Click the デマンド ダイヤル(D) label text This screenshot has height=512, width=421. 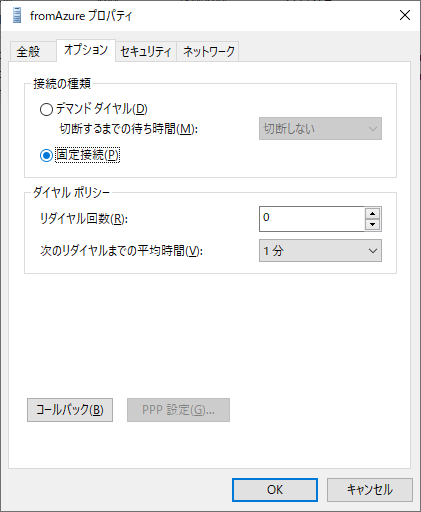pyautogui.click(x=102, y=109)
